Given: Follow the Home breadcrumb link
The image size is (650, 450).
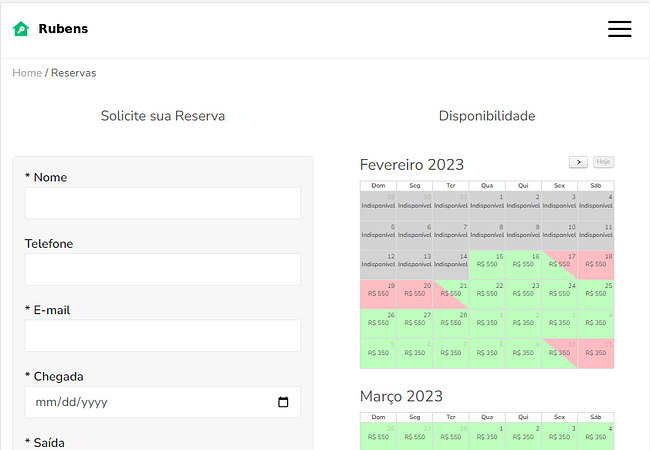Looking at the screenshot, I should pos(27,73).
